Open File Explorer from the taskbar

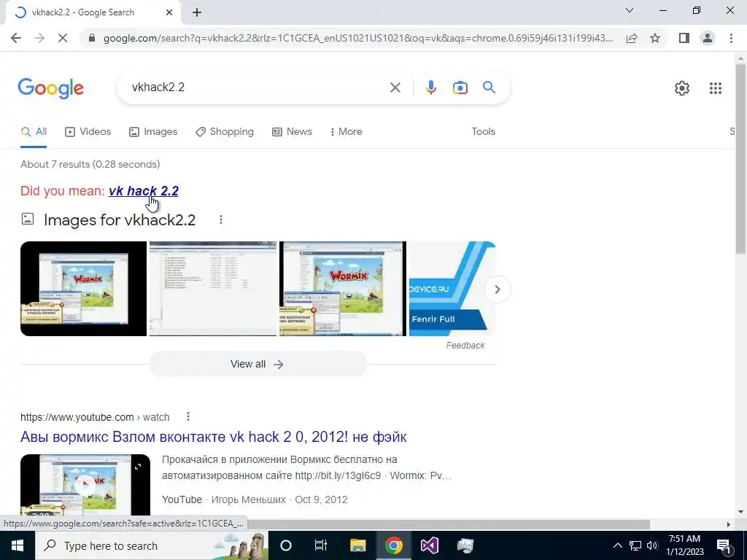tap(357, 545)
